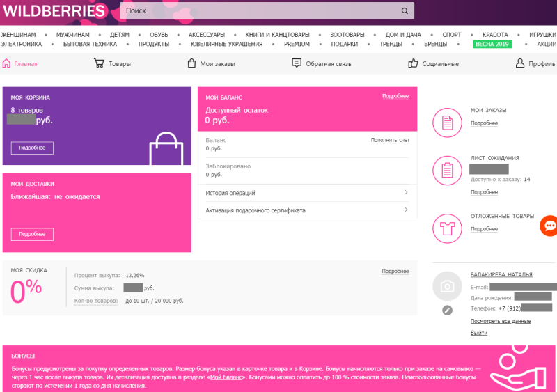
Task: Expand История операций chevron
Action: (406, 192)
